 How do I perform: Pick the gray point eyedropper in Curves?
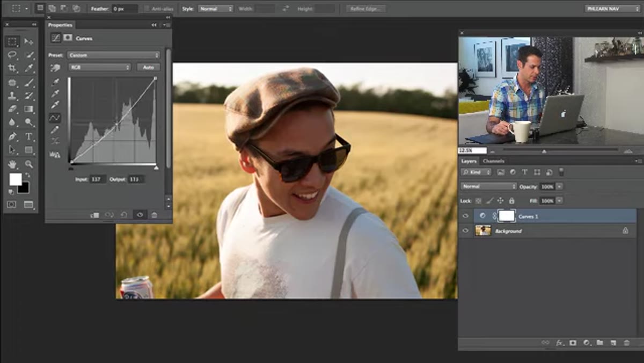[55, 93]
